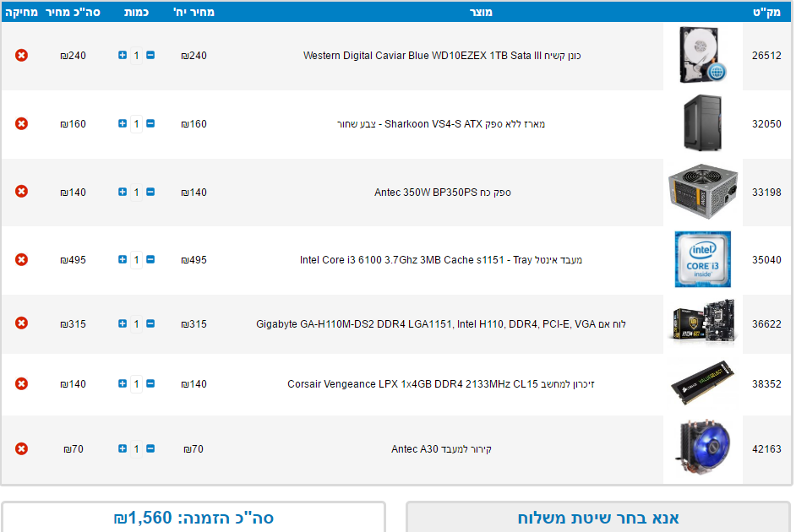Click Gigabyte GA-H110M-DS2 DDR4 LGA1151 product name
Viewport: 796px width, 532px height.
click(441, 323)
